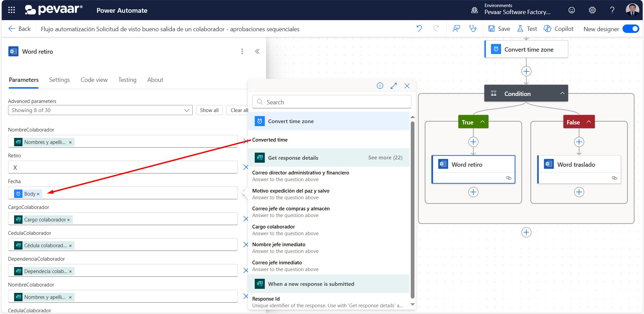Click the Show all button
This screenshot has height=314, width=644.
[x=209, y=110]
